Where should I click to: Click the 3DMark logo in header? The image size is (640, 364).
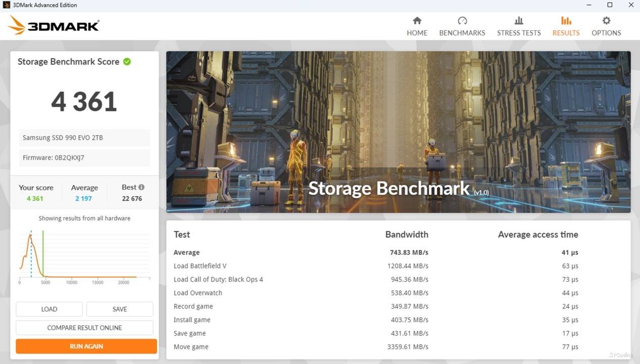(x=54, y=25)
